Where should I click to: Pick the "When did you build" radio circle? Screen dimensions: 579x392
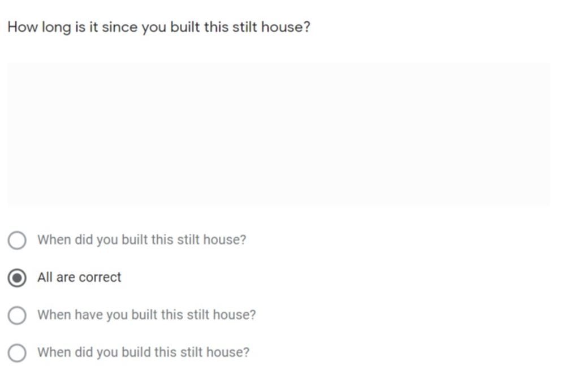click(17, 353)
